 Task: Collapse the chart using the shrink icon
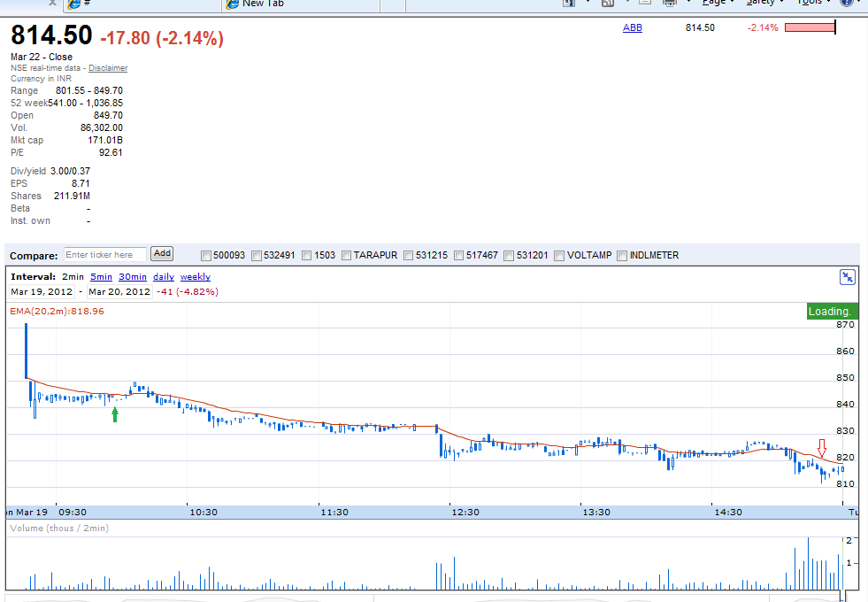tap(847, 277)
